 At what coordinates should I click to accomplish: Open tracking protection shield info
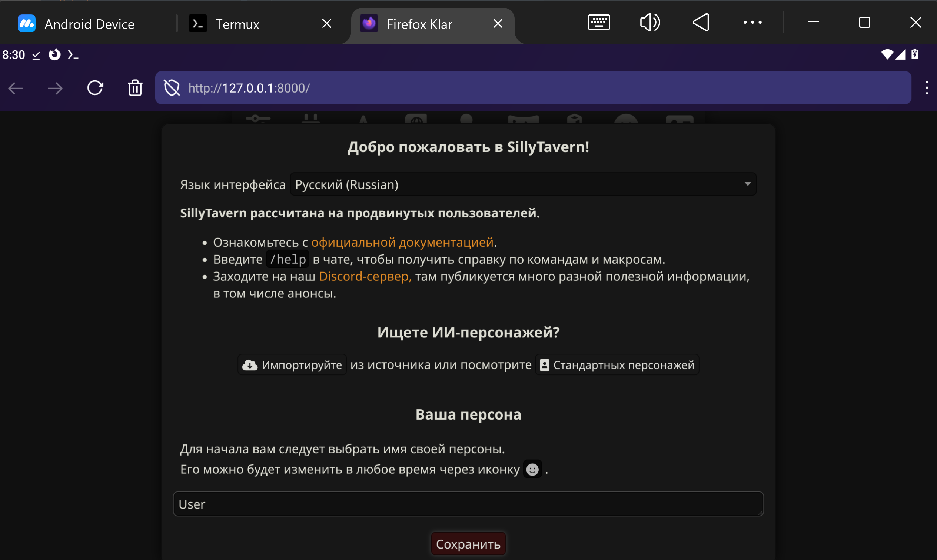[172, 88]
